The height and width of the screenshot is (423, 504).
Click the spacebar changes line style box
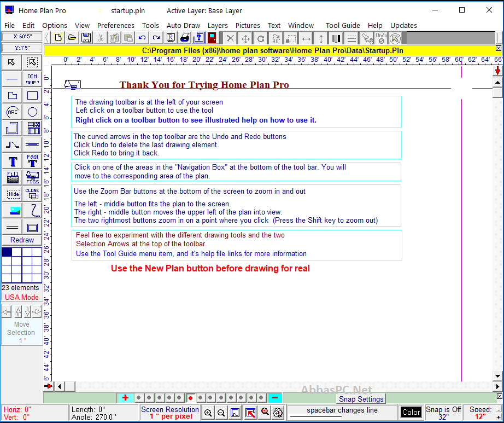pos(342,413)
